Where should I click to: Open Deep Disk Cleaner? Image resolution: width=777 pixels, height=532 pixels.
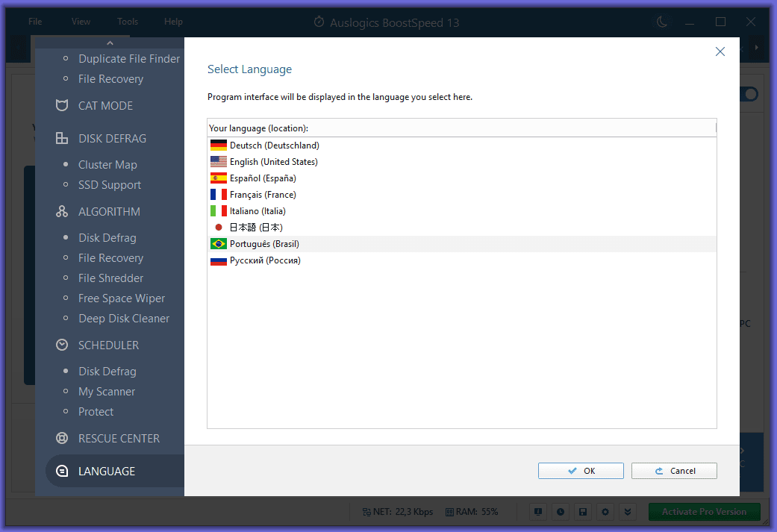pyautogui.click(x=124, y=319)
